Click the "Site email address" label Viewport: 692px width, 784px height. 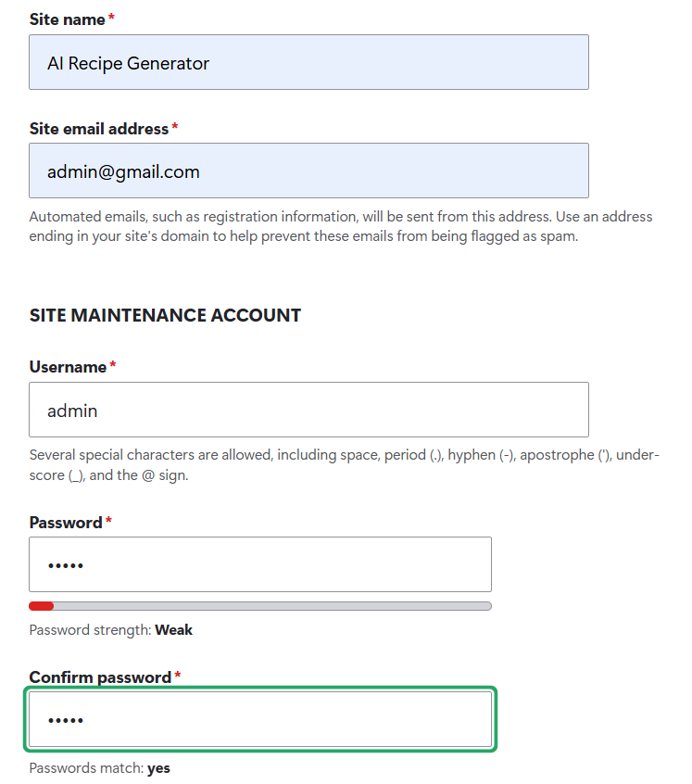99,129
